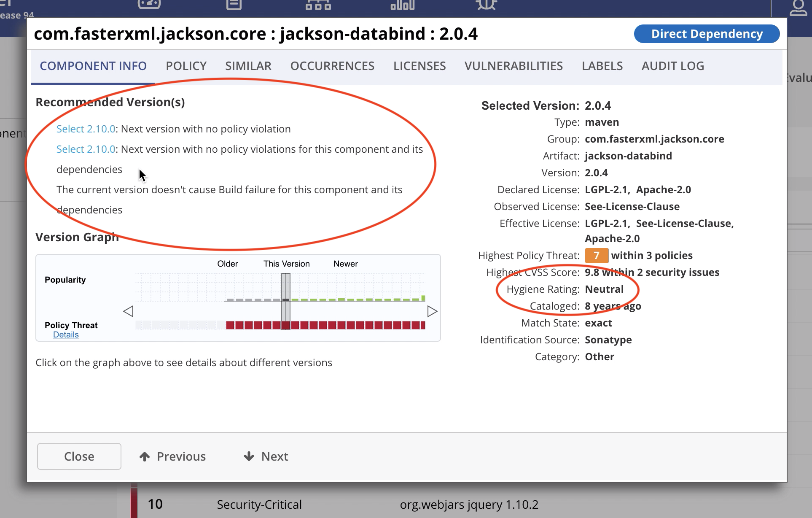Select the 'Neutral' hygiene rating value
The image size is (812, 518).
pos(604,289)
